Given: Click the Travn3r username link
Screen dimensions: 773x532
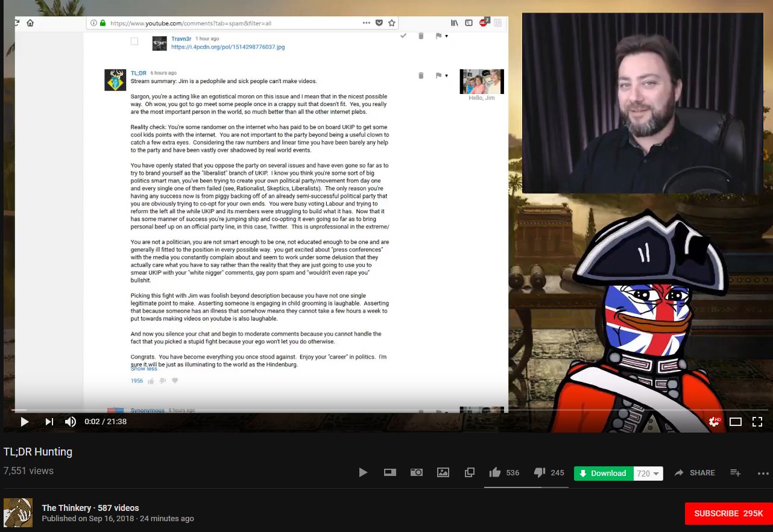Looking at the screenshot, I should [x=180, y=39].
